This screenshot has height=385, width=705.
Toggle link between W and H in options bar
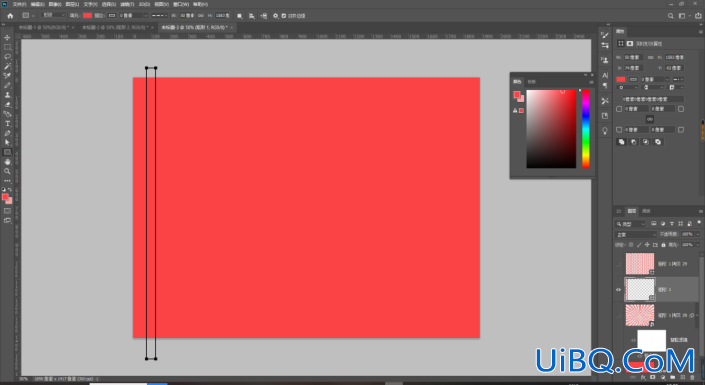[201, 16]
